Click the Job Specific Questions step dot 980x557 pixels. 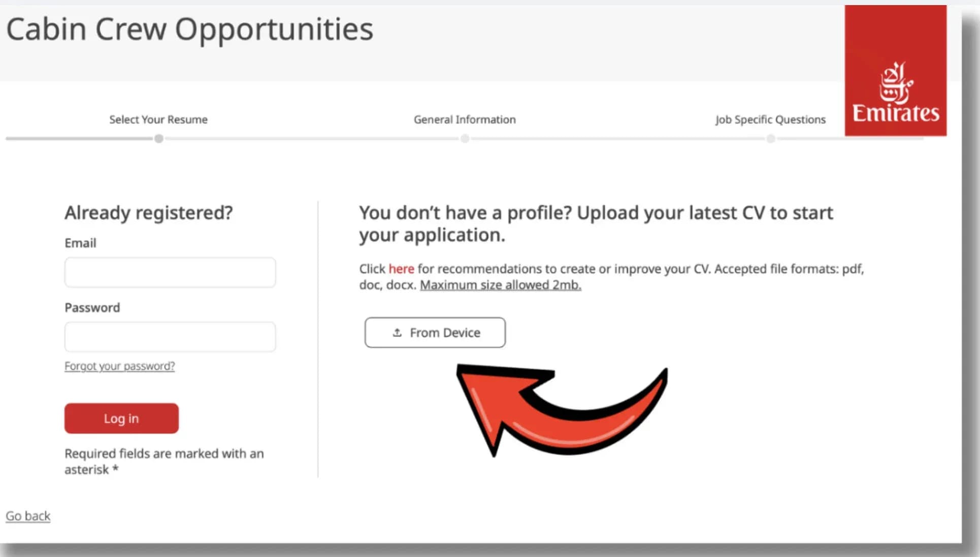(771, 139)
